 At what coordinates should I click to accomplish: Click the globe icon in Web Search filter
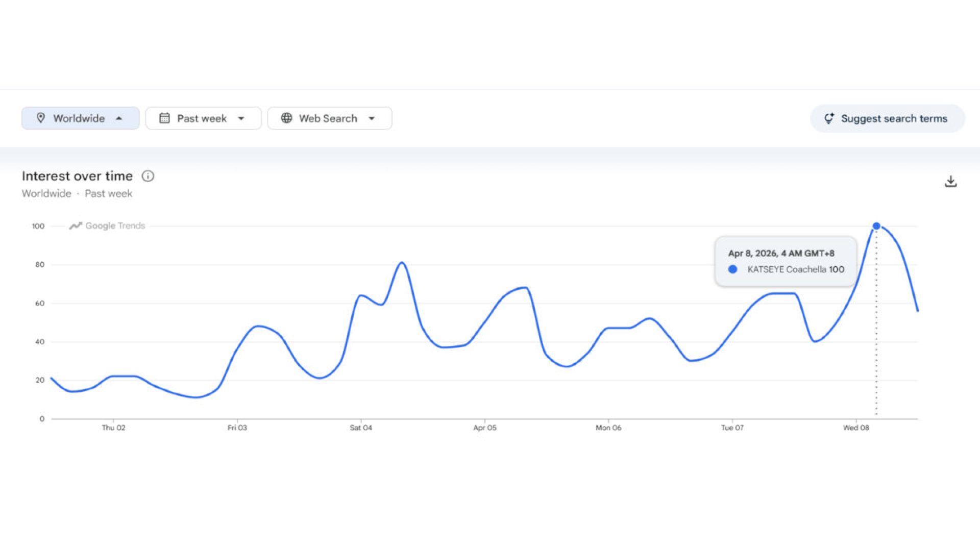coord(286,118)
